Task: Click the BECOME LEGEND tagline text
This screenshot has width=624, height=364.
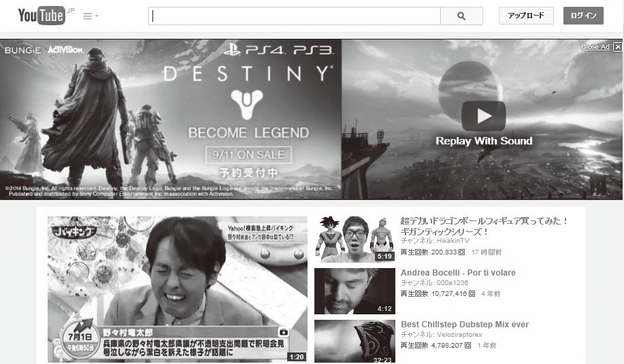Action: (248, 133)
